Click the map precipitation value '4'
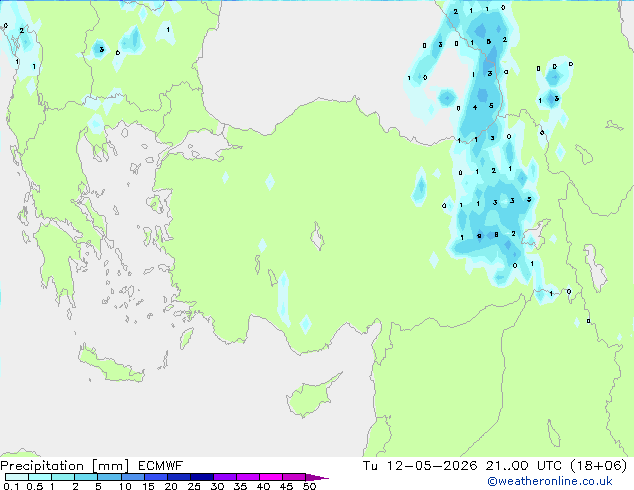Image resolution: width=634 pixels, height=490 pixels. point(475,108)
